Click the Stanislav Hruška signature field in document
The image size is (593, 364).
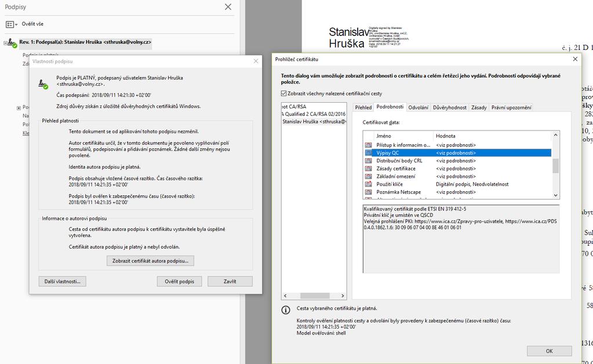368,38
